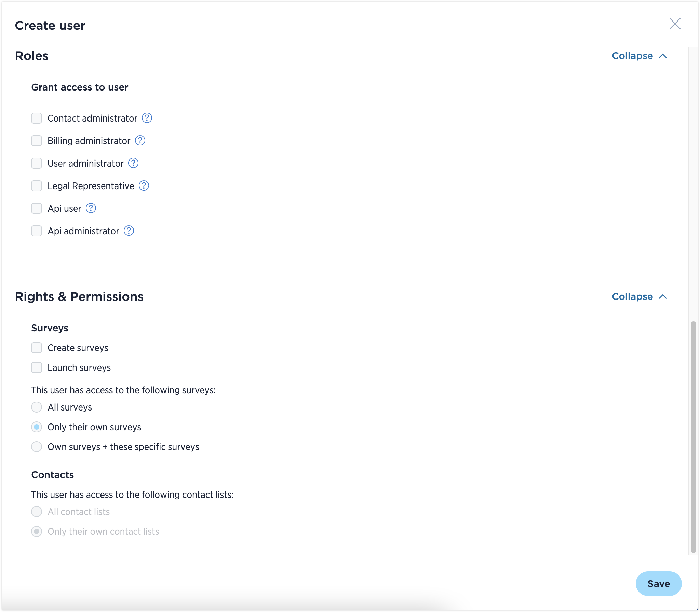Show help tooltip for User administrator
Screen dimensions: 700x612
point(133,163)
